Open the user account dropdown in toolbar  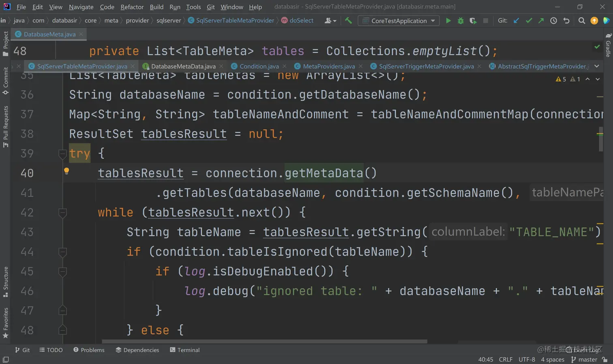coord(330,21)
